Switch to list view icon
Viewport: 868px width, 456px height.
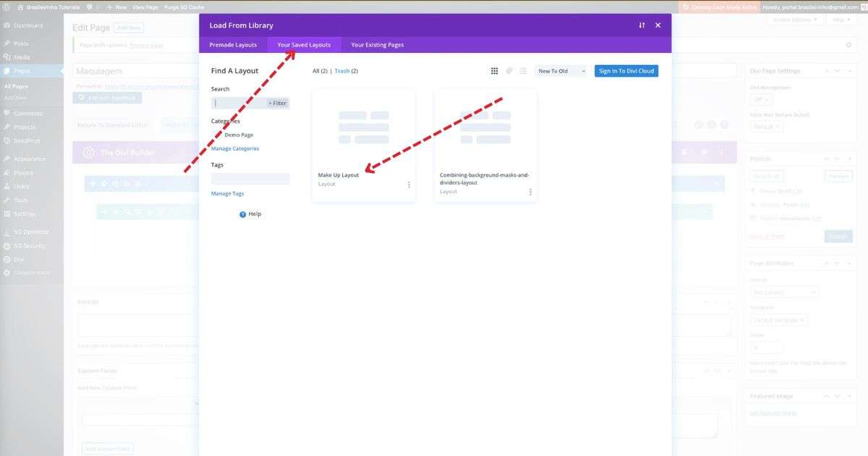tap(523, 71)
